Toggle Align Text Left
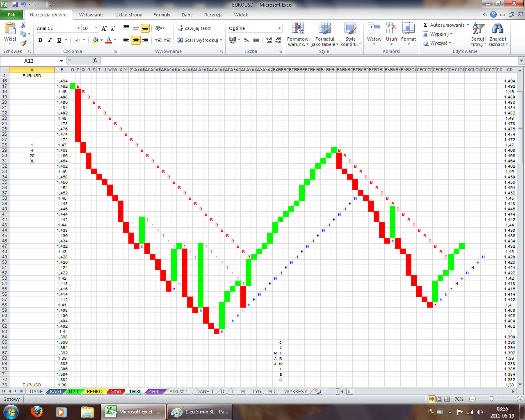 click(x=126, y=40)
